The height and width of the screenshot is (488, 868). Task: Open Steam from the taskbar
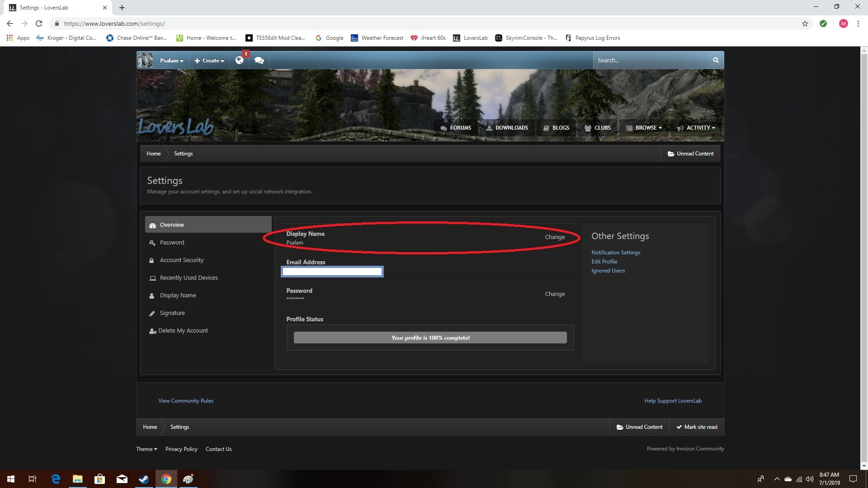[144, 479]
